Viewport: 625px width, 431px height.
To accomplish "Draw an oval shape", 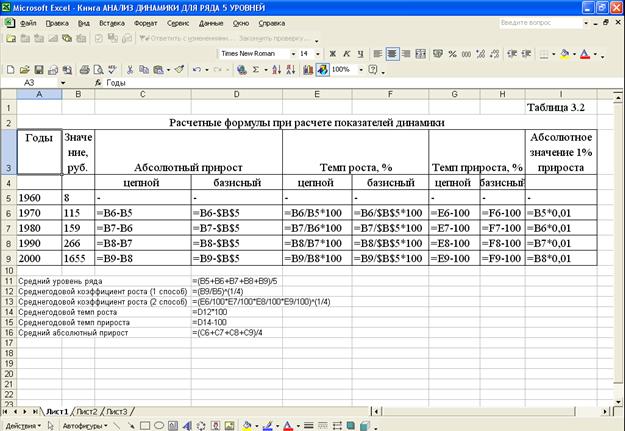I will click(x=159, y=425).
